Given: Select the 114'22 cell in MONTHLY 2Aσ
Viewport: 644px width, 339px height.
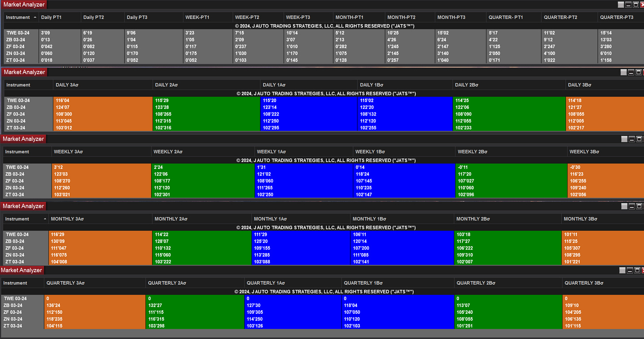Looking at the screenshot, I should pos(202,234).
